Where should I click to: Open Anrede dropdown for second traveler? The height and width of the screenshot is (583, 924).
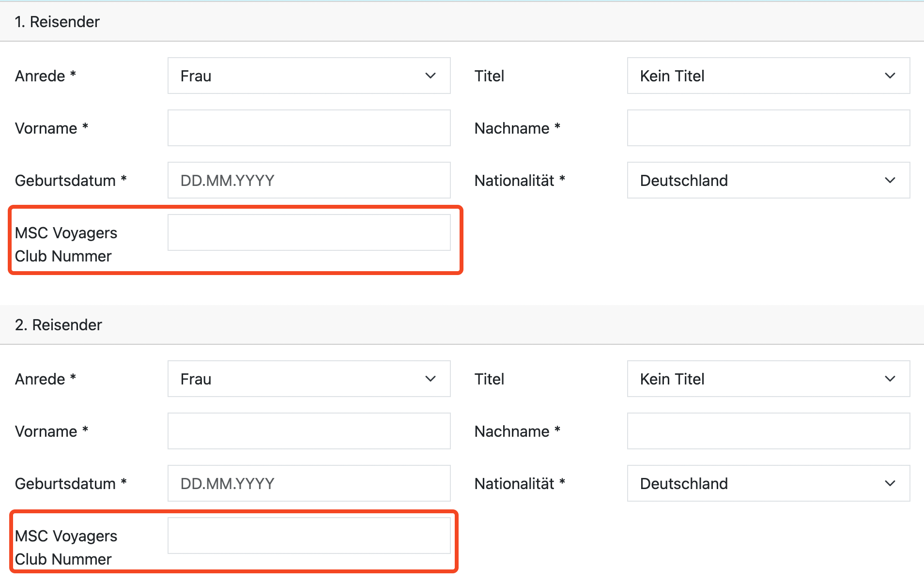click(309, 379)
